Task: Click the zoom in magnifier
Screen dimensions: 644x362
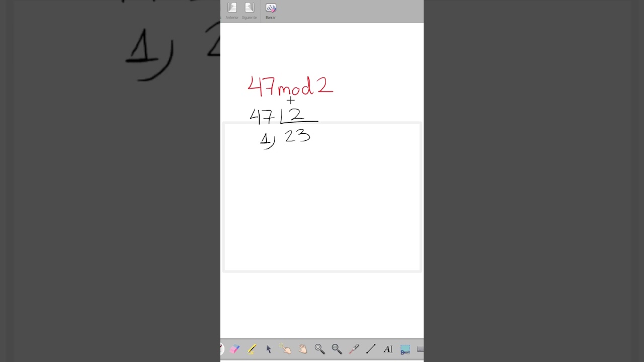Action: click(319, 349)
